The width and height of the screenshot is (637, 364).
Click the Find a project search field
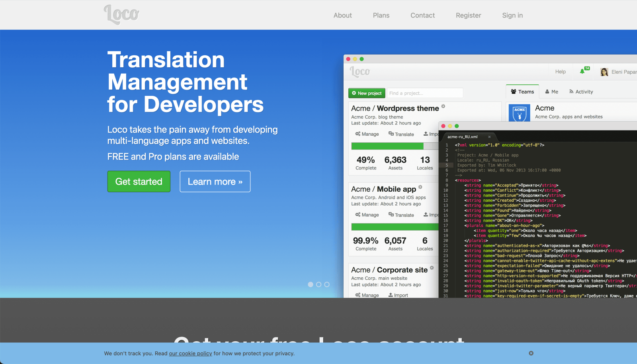[425, 93]
